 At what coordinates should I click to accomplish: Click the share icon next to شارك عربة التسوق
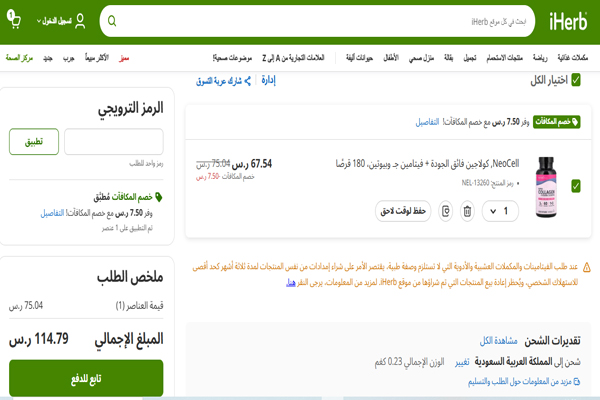[x=248, y=81]
